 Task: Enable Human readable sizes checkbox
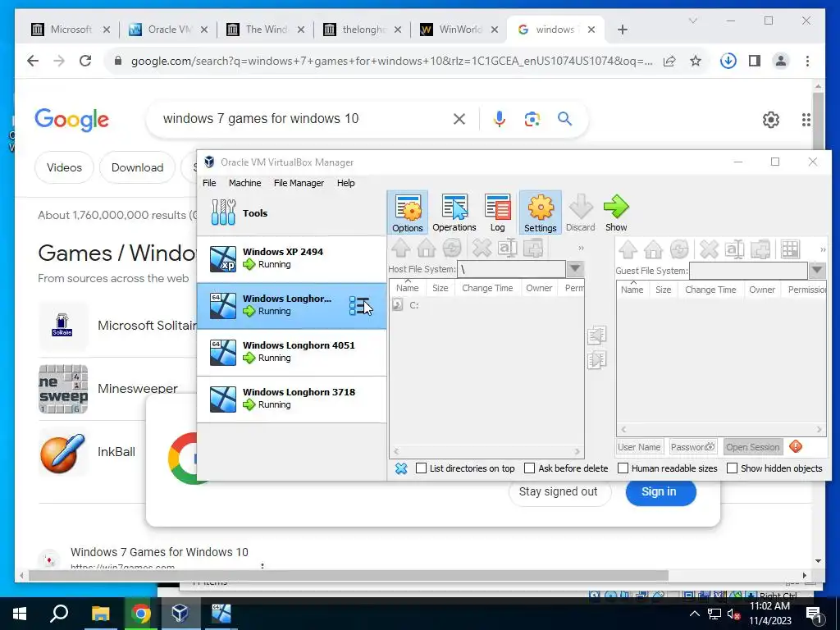tap(623, 468)
